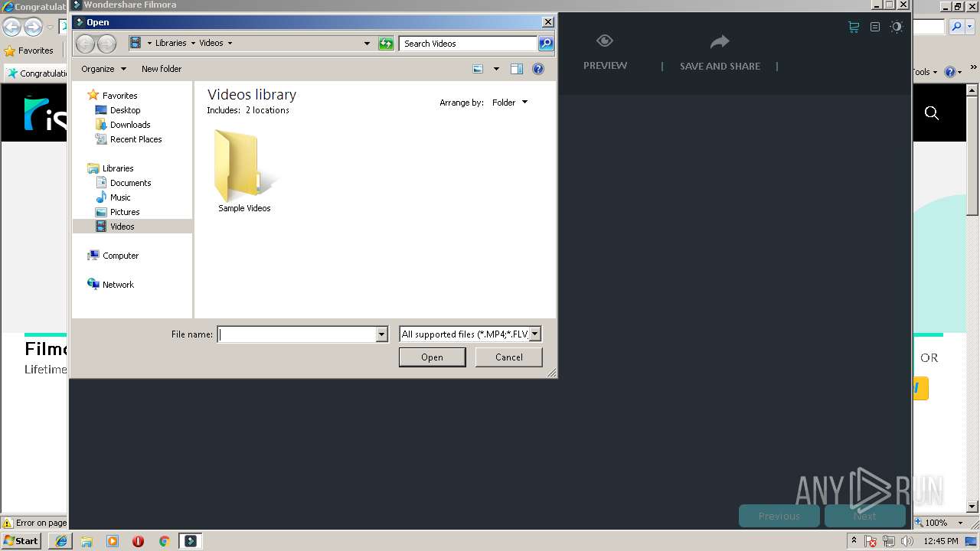Click the Open button

pyautogui.click(x=432, y=357)
